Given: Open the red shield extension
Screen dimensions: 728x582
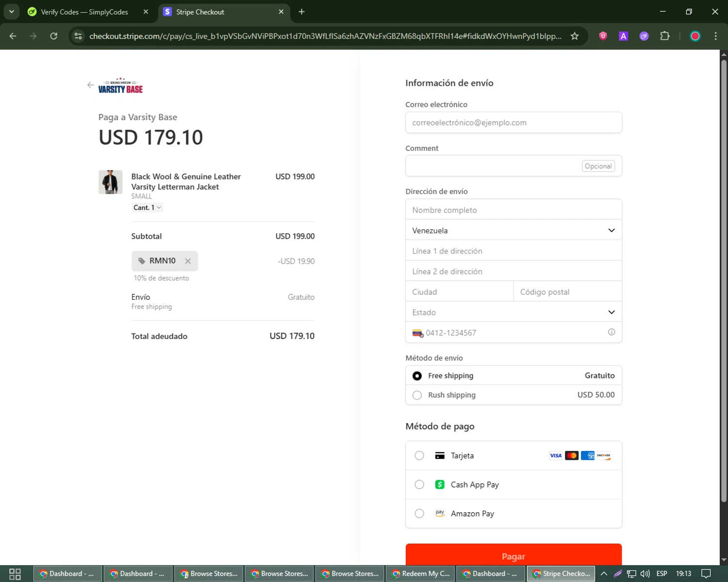Looking at the screenshot, I should 603,36.
